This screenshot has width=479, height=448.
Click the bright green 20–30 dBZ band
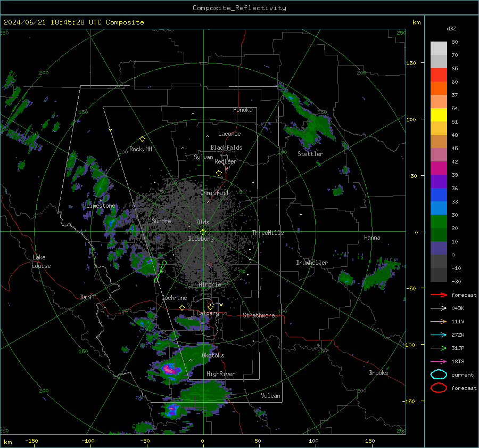[439, 222]
